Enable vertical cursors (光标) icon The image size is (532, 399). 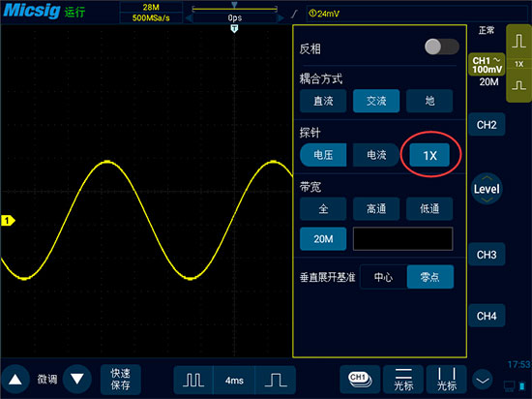tap(447, 380)
